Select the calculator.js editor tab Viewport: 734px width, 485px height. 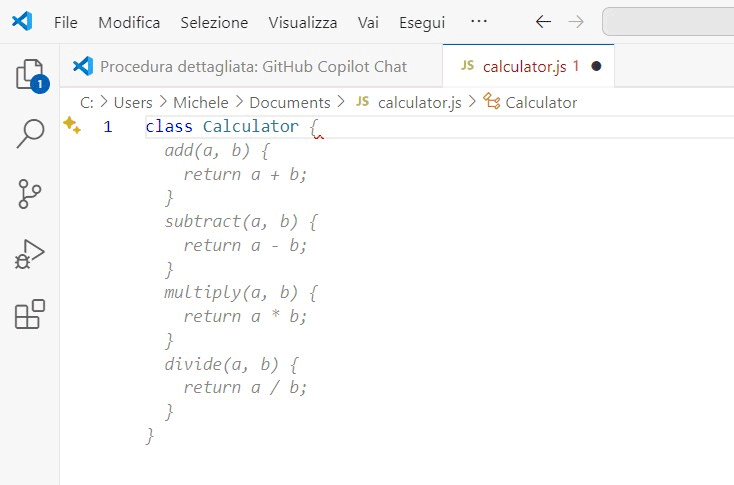(x=528, y=66)
